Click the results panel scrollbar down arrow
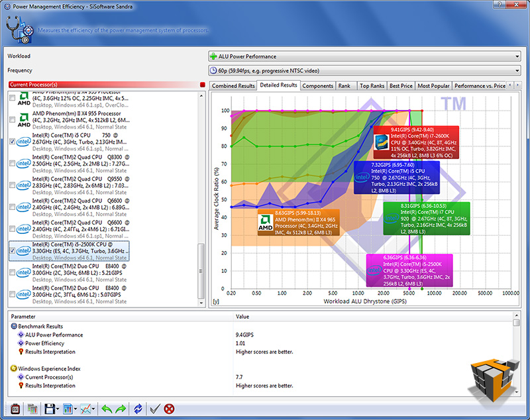 [x=516, y=392]
